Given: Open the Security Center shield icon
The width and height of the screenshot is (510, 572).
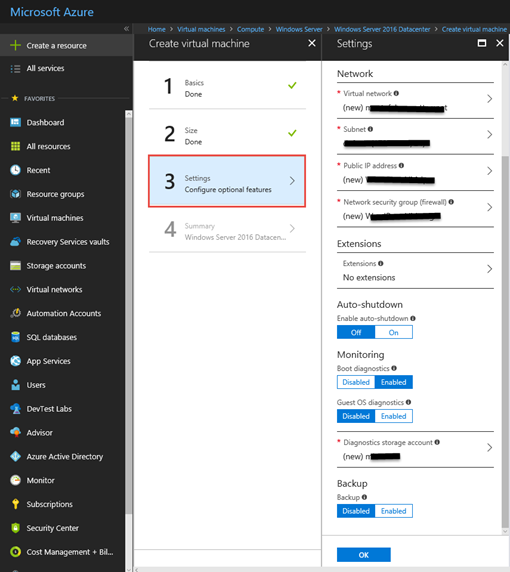Looking at the screenshot, I should (x=15, y=528).
